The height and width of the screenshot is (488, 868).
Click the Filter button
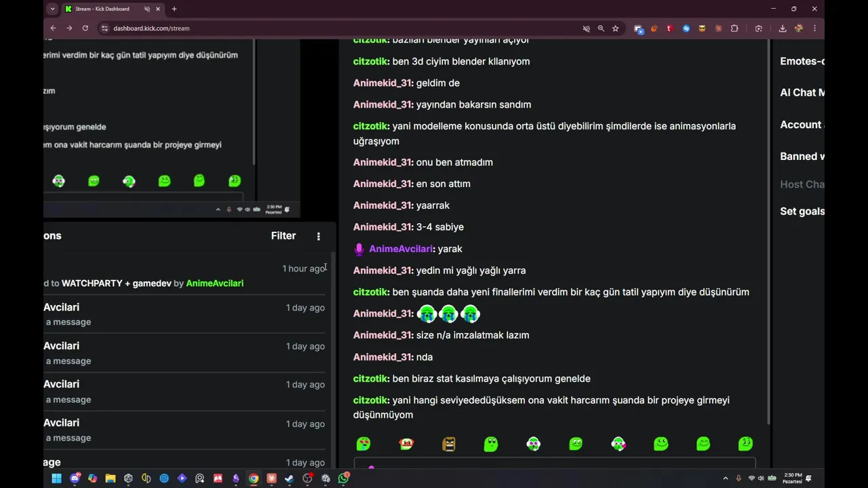point(283,236)
